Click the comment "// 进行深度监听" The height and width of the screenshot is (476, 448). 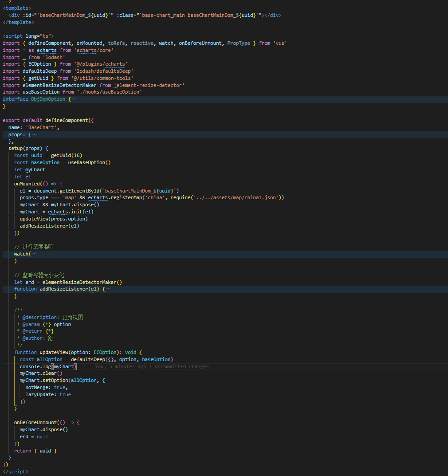(34, 247)
